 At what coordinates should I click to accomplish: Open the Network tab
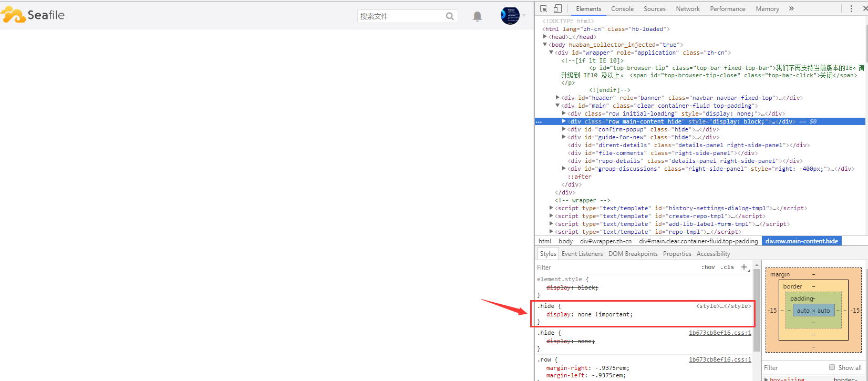tap(688, 9)
